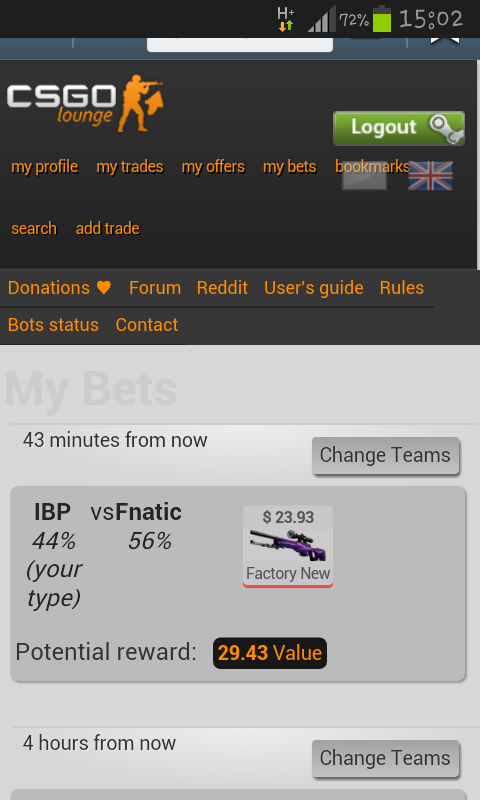
Task: Click the Steam icon on Logout button
Action: (446, 129)
